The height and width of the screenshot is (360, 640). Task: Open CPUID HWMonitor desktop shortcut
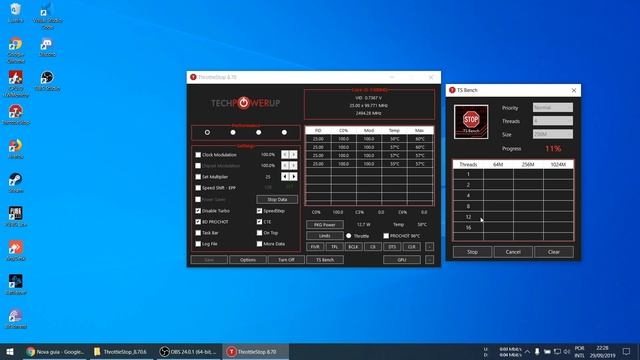click(16, 84)
